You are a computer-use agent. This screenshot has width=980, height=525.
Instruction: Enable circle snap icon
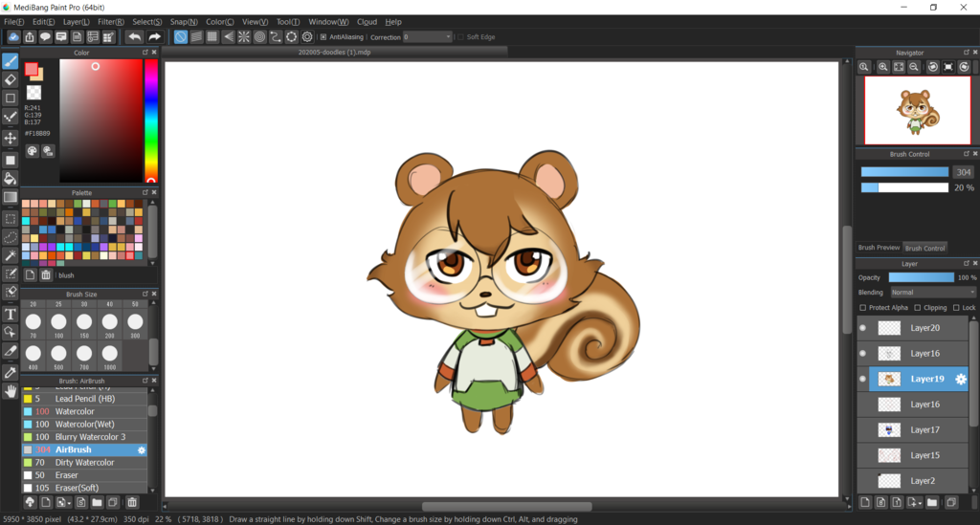(x=259, y=37)
